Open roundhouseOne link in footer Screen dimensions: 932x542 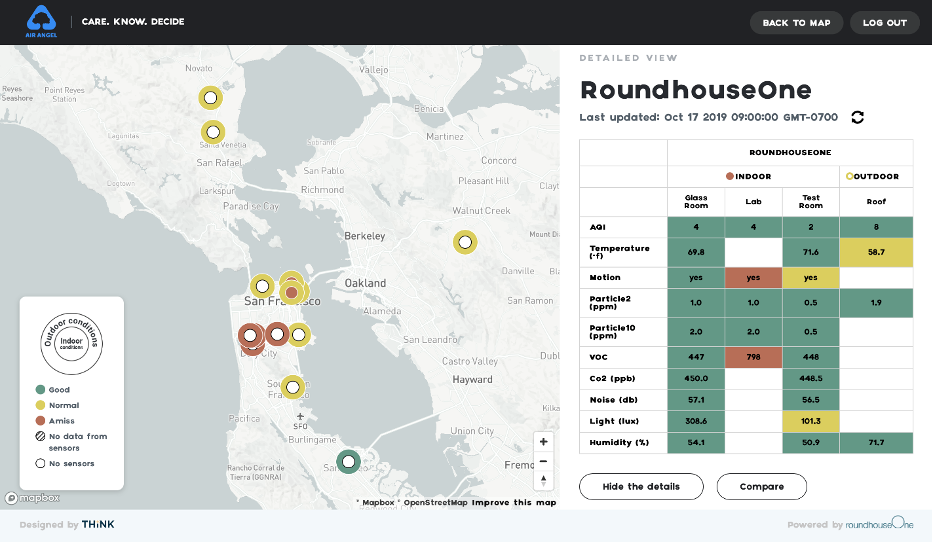tap(879, 523)
